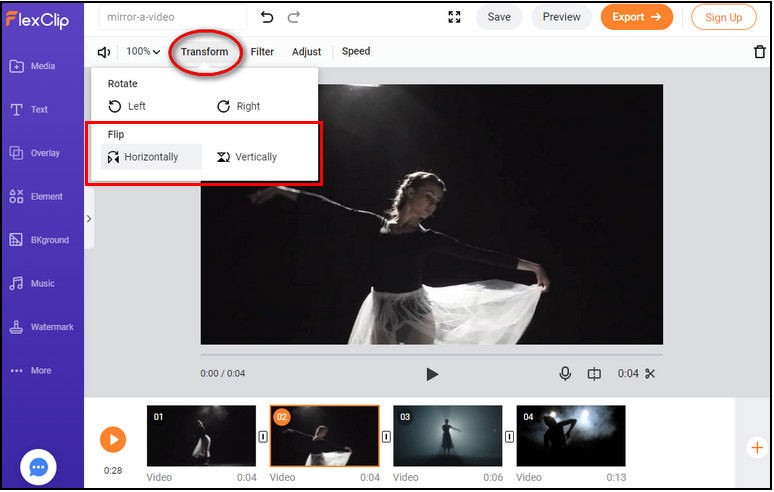Open the More options in sidebar
This screenshot has height=492, width=774.
click(31, 370)
